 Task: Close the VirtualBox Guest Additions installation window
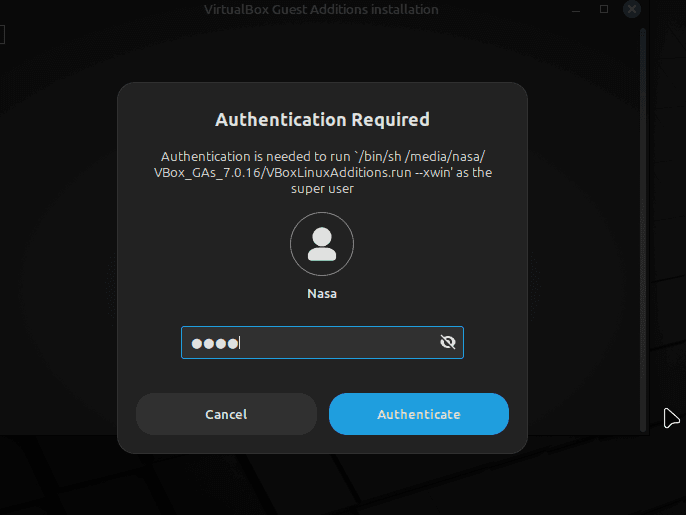(x=632, y=9)
